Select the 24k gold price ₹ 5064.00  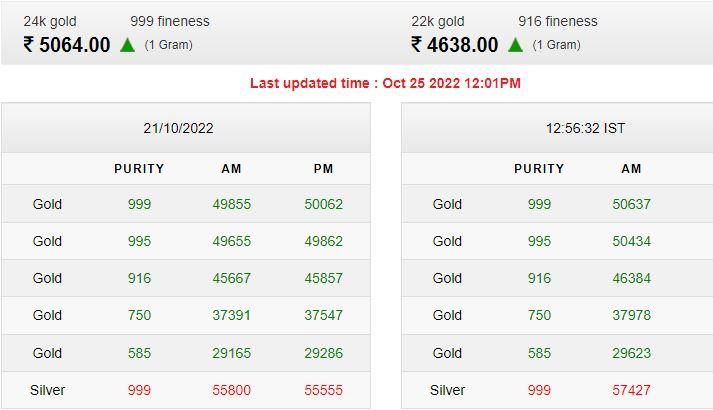pos(67,45)
